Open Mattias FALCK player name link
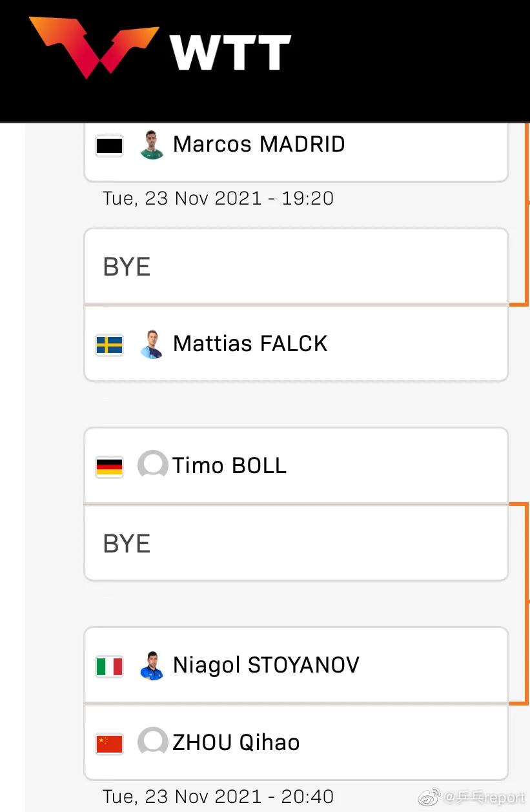Image resolution: width=530 pixels, height=812 pixels. 250,343
